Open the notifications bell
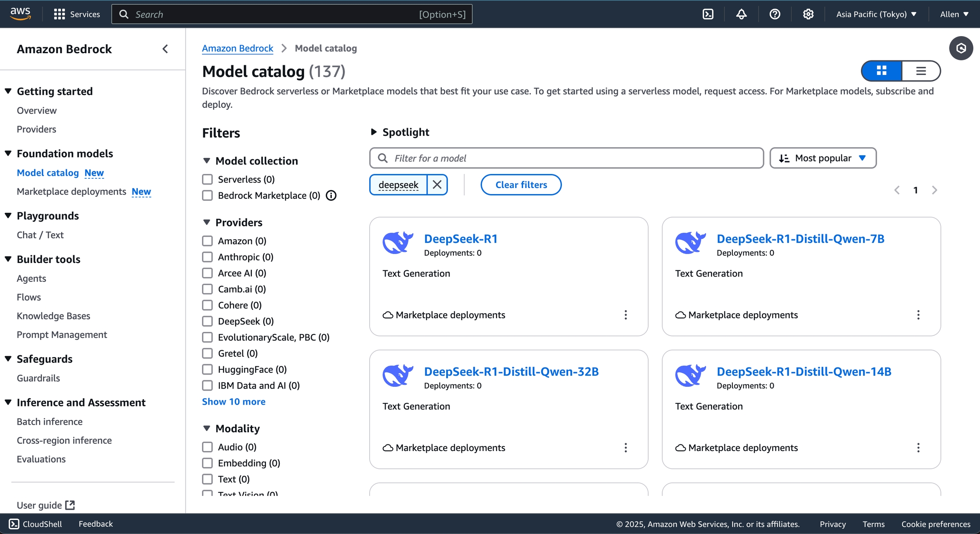The width and height of the screenshot is (980, 534). pyautogui.click(x=741, y=14)
